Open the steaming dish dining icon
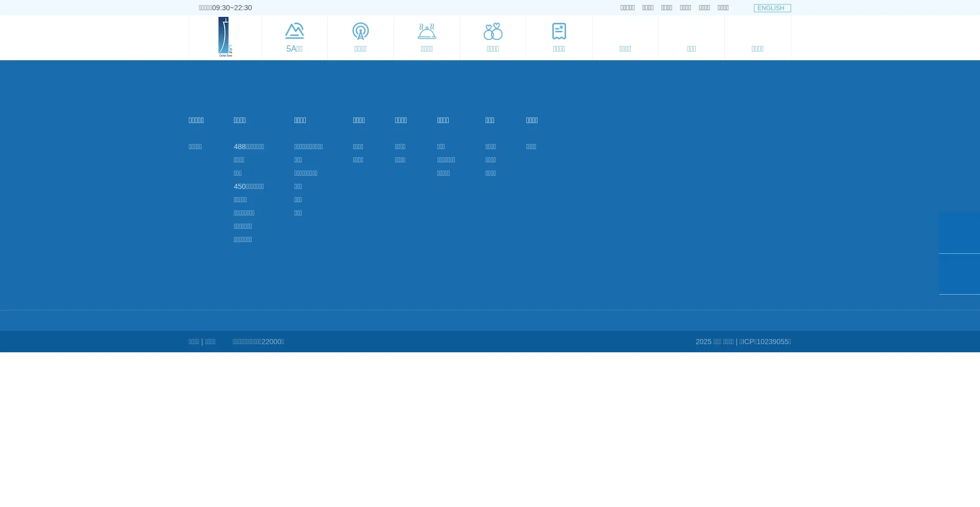The width and height of the screenshot is (980, 507). [x=427, y=31]
